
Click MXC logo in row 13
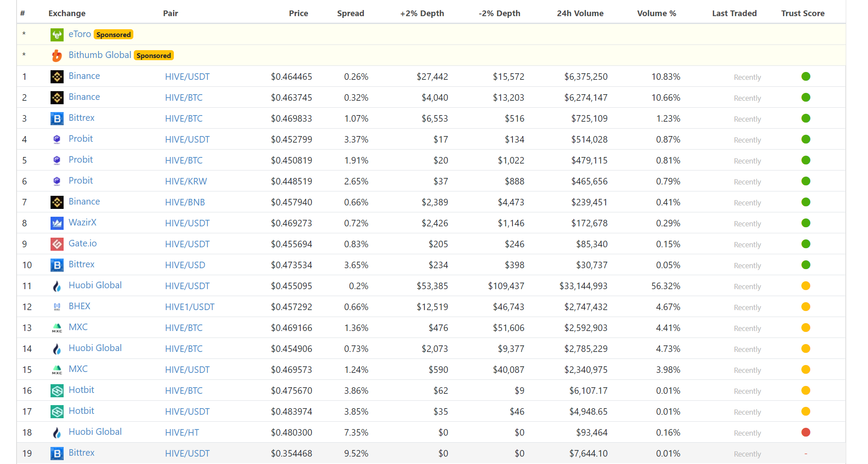tap(57, 328)
